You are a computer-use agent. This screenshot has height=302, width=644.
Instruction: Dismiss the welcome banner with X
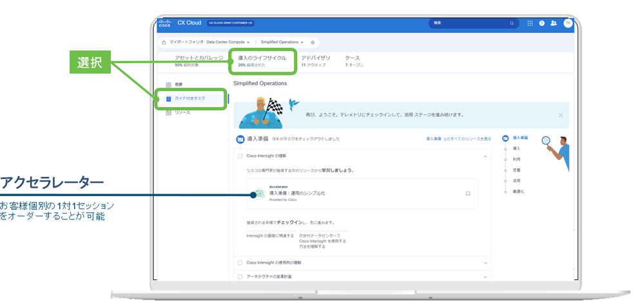561,116
